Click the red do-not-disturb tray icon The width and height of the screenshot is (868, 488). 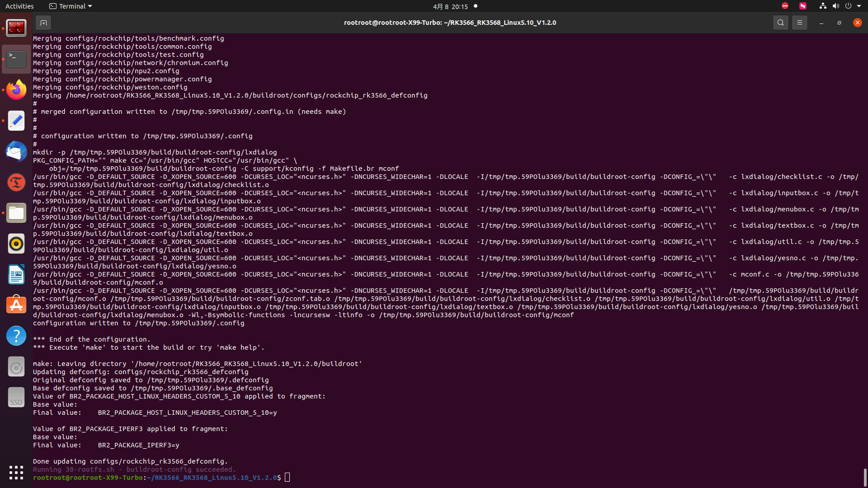[x=785, y=6]
